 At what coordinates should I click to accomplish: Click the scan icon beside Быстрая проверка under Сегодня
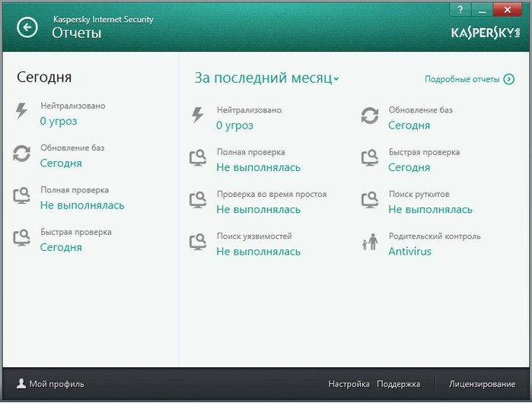[x=22, y=237]
